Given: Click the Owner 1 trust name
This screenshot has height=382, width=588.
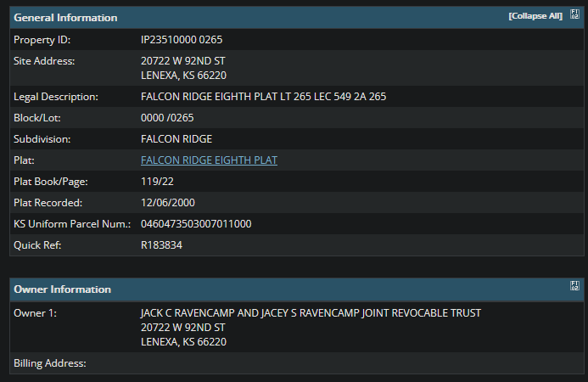Looking at the screenshot, I should [311, 313].
